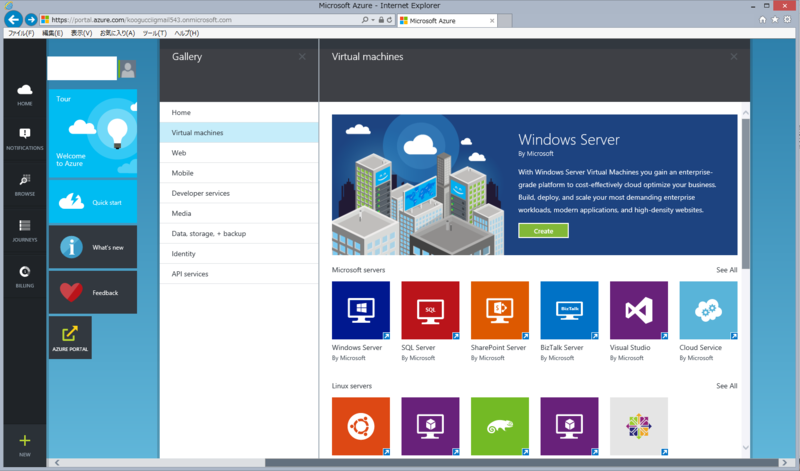Select Home in Gallery list

pyautogui.click(x=239, y=112)
